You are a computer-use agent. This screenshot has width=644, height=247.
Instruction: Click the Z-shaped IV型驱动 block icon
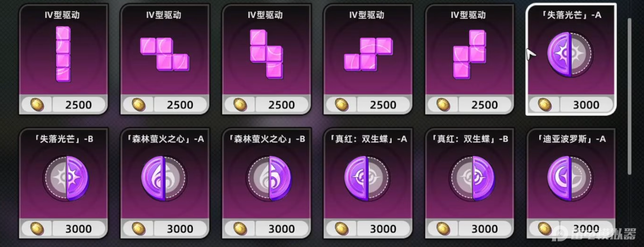164,54
